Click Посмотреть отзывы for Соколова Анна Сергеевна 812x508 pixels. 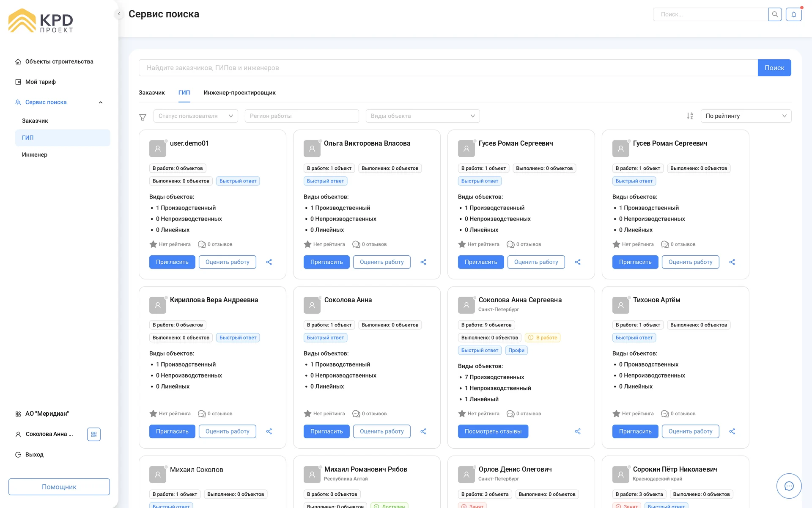coord(493,431)
